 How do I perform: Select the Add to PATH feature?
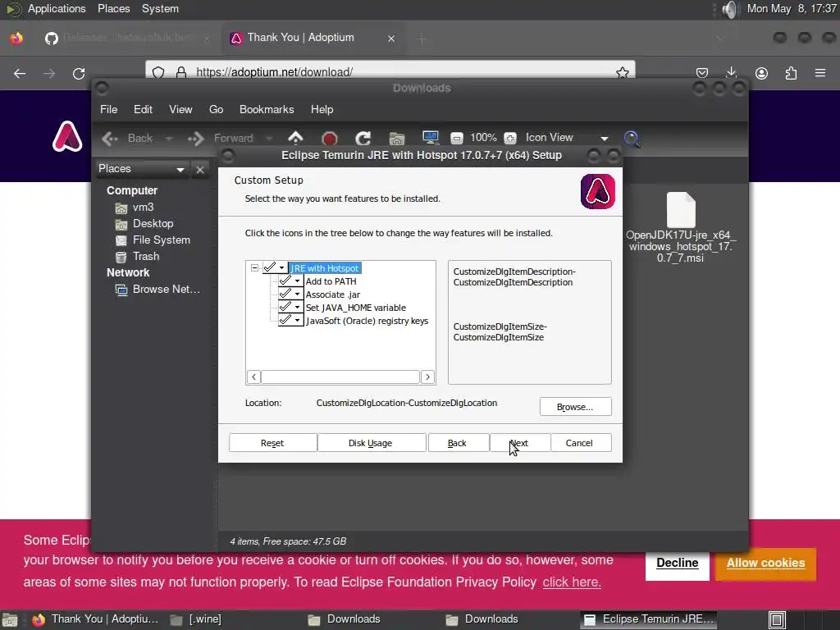tap(331, 281)
